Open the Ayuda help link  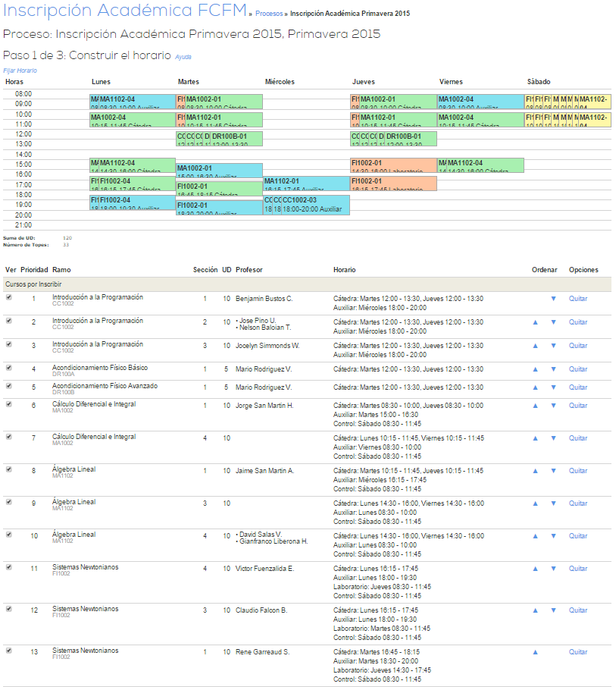pos(183,57)
